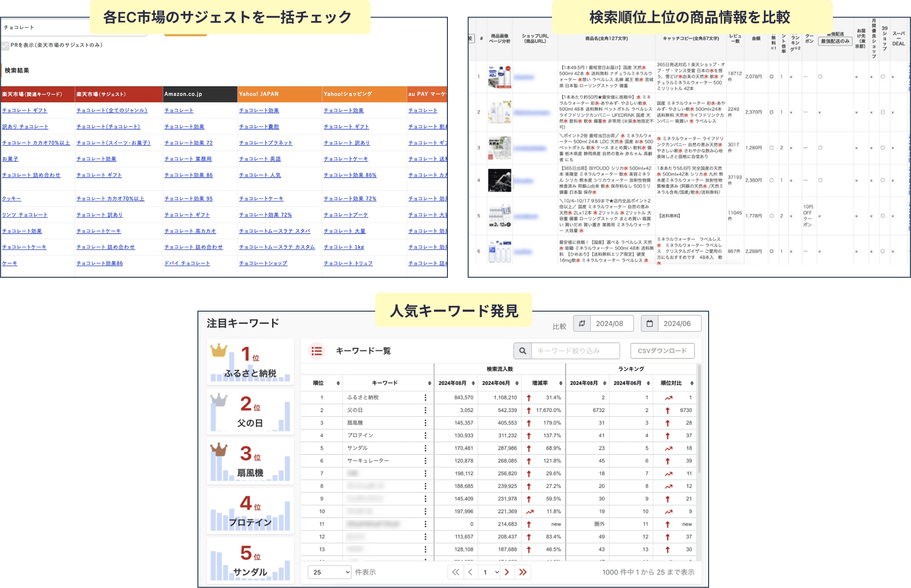The image size is (911, 588).
Task: Click the 2024/06 date field
Action: [x=679, y=323]
